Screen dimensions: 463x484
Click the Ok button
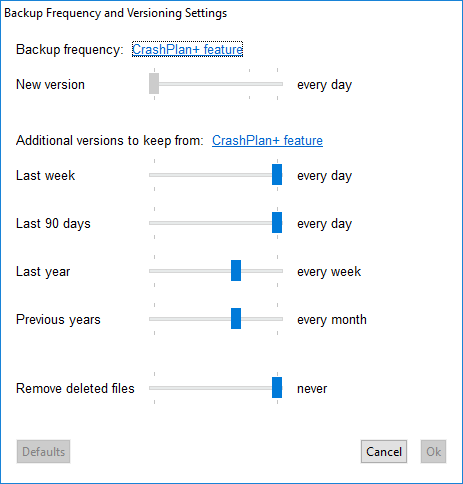coord(433,452)
